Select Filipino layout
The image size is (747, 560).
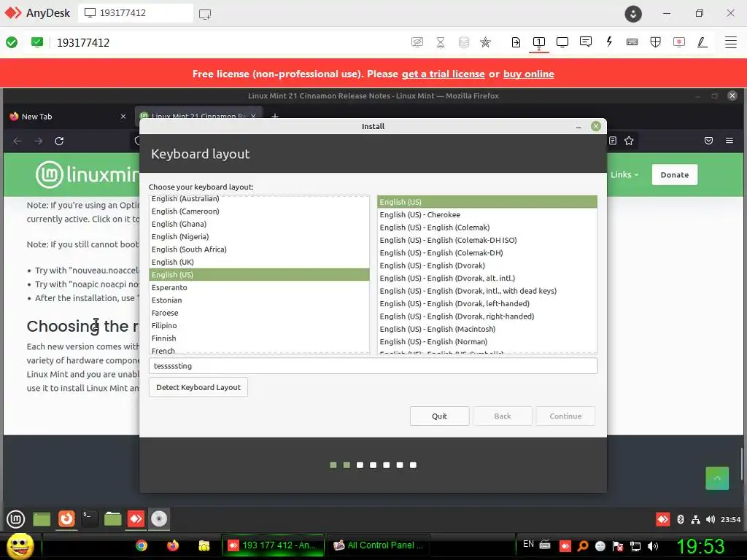click(259, 326)
